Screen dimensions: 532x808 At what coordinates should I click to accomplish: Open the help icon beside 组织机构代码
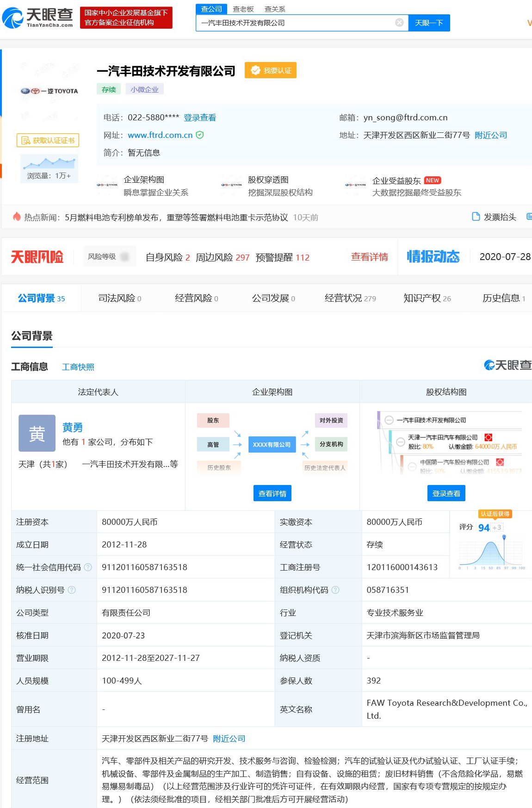(x=335, y=590)
